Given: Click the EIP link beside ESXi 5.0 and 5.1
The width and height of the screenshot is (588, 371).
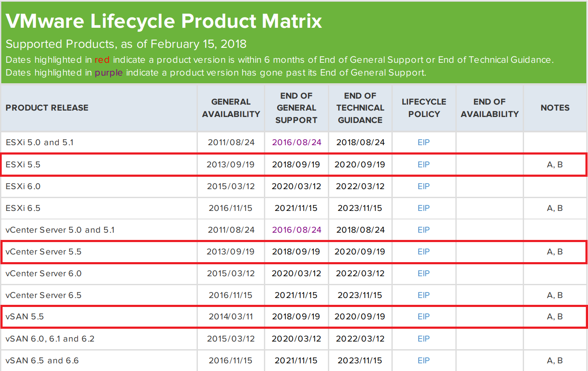Looking at the screenshot, I should click(x=423, y=142).
